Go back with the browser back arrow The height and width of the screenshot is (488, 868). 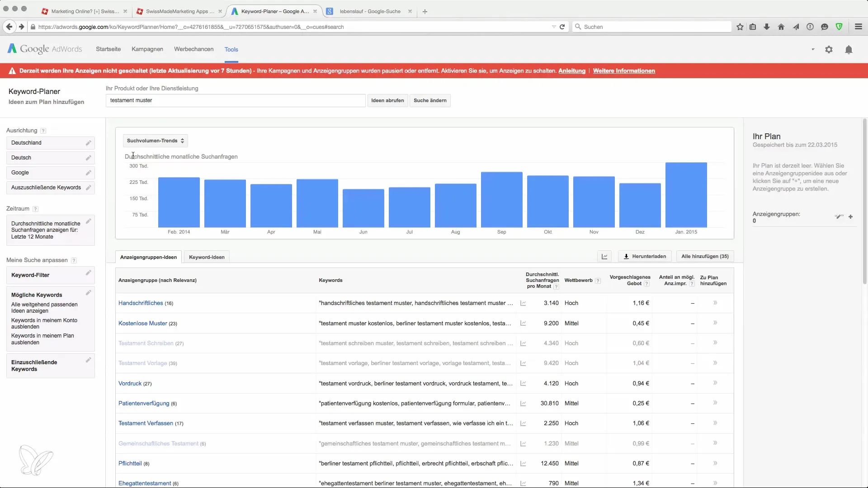[x=9, y=27]
